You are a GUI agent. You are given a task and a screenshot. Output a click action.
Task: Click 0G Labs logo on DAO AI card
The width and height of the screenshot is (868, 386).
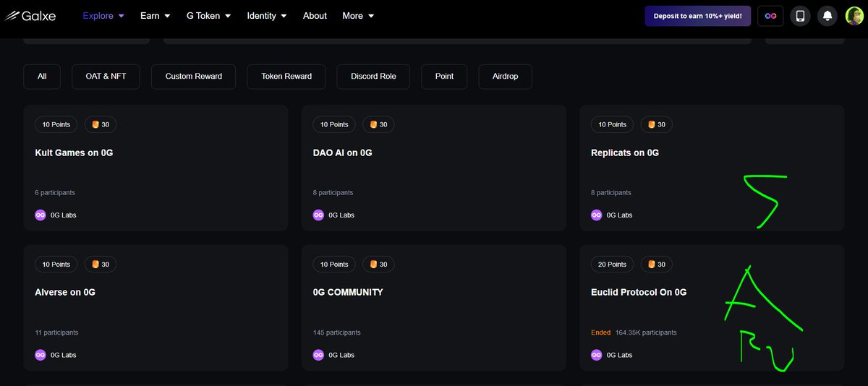tap(318, 215)
